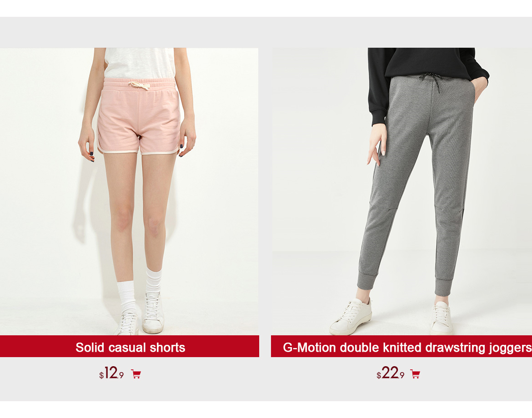Click the dollar sign beside 12.9
The image size is (532, 418).
[x=101, y=375]
